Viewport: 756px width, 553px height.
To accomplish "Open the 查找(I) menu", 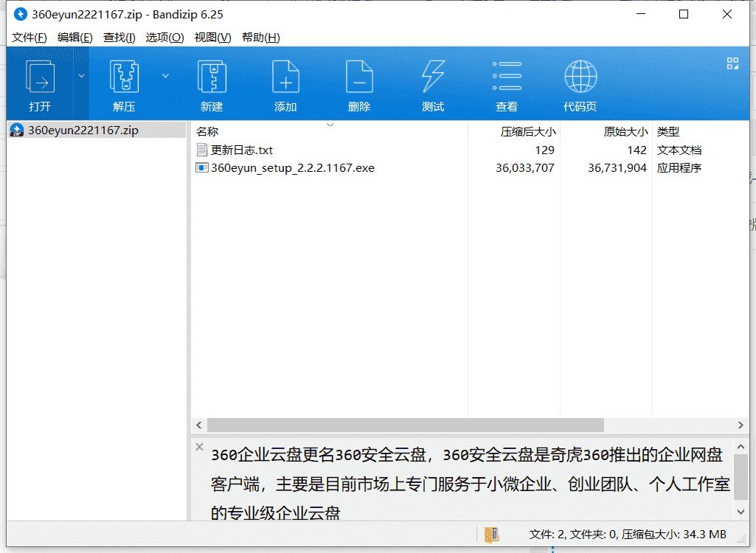I will coord(119,38).
